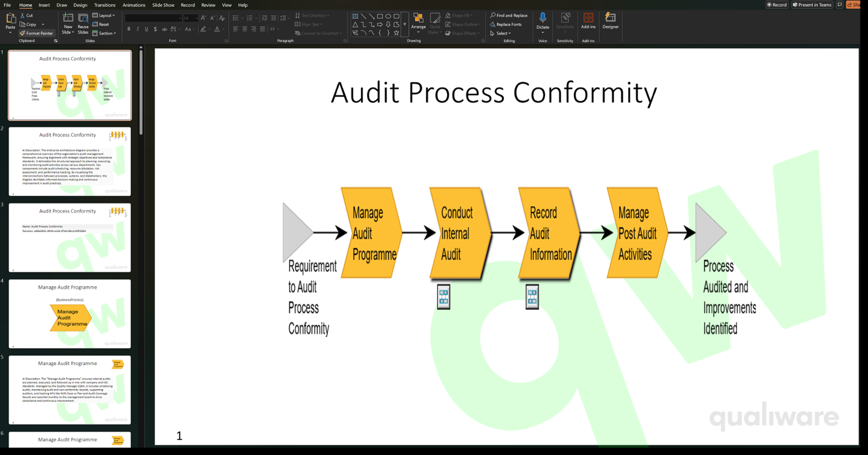
Task: Select the Manage Post Audit Activities shape
Action: pyautogui.click(x=637, y=233)
